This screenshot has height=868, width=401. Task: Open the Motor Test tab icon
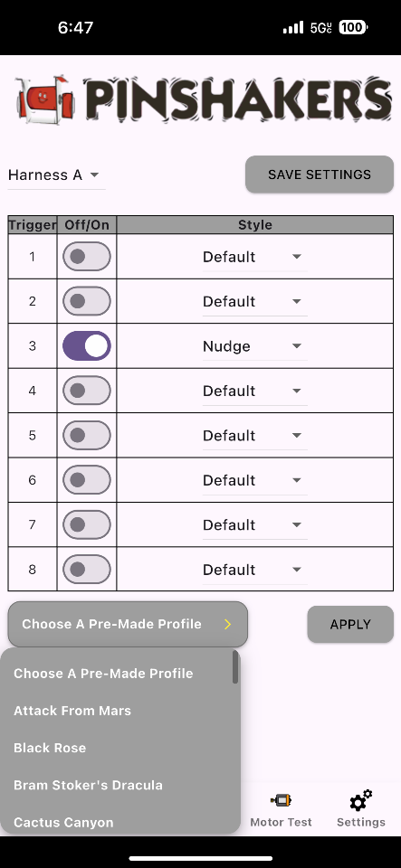(281, 800)
